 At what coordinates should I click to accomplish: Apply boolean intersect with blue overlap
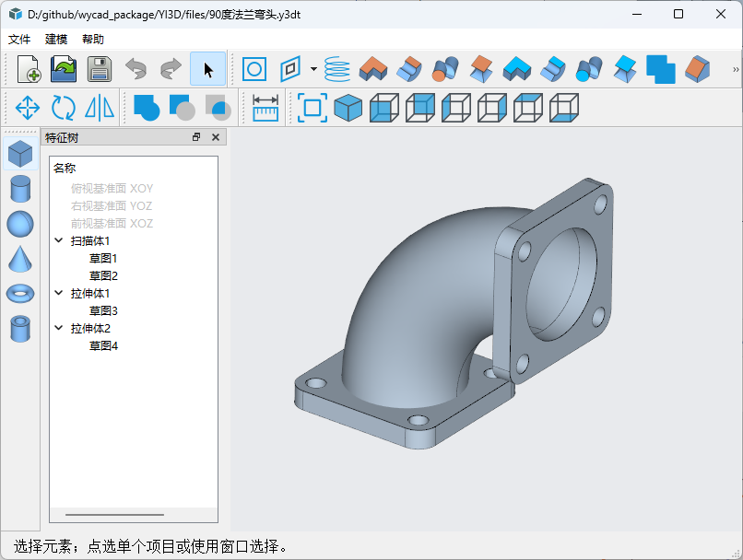point(218,108)
